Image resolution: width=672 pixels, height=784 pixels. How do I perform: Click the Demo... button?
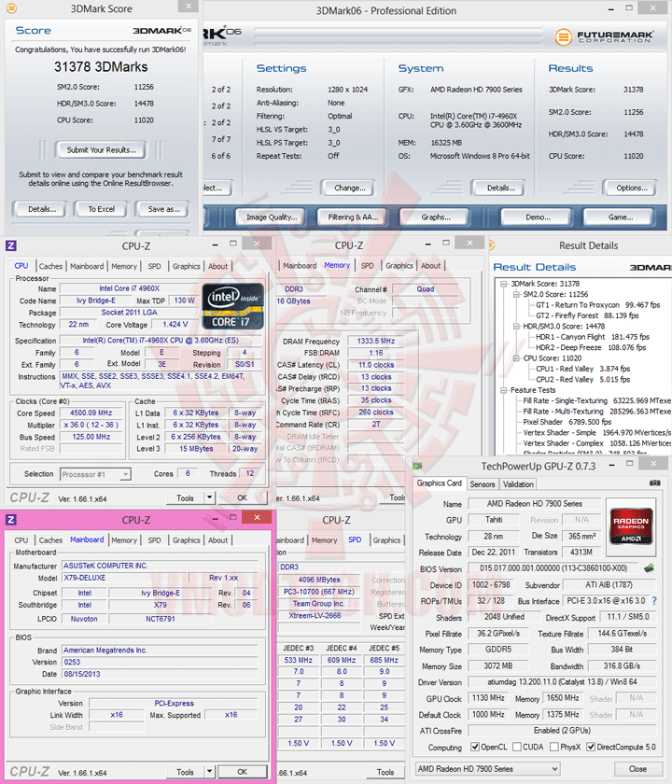pos(538,217)
